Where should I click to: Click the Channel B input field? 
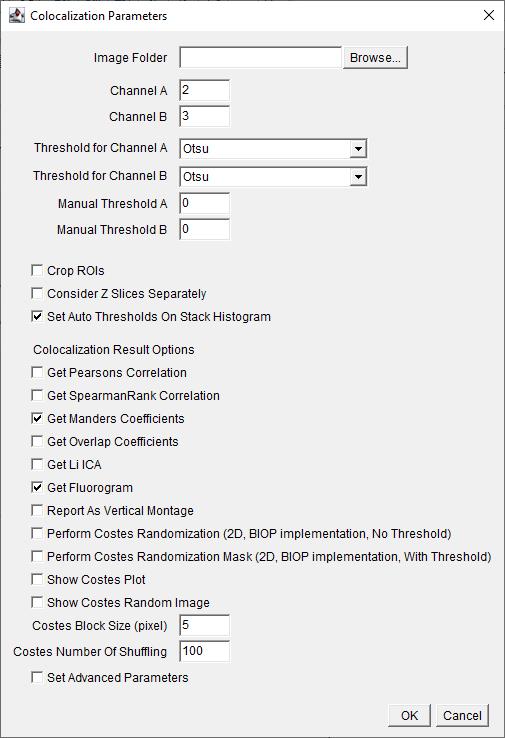(x=204, y=116)
